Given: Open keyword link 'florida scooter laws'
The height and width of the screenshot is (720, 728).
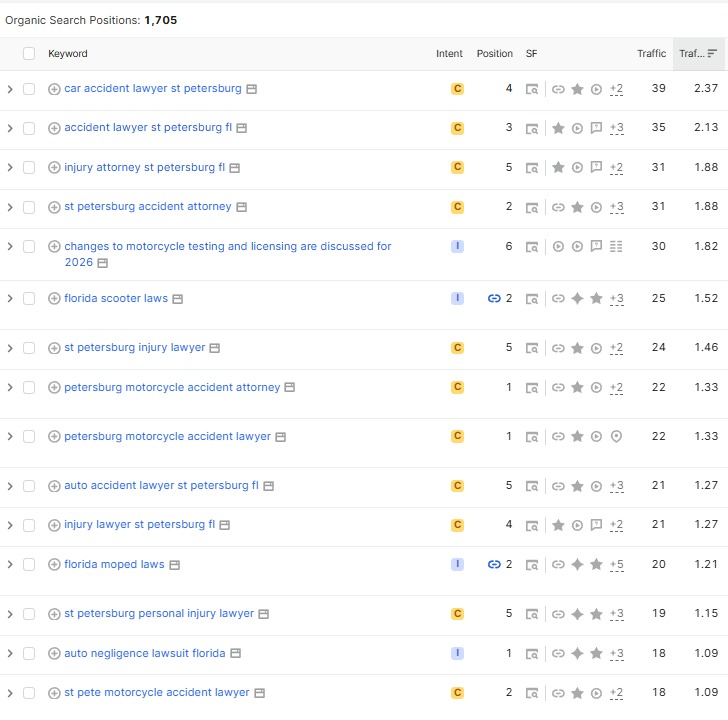Looking at the screenshot, I should (x=116, y=298).
